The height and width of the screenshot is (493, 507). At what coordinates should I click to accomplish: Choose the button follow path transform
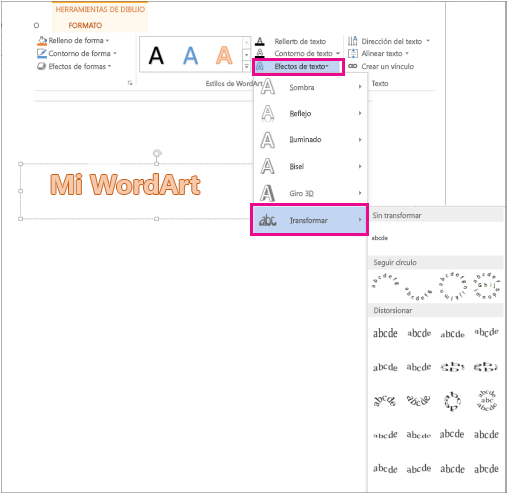tap(487, 286)
